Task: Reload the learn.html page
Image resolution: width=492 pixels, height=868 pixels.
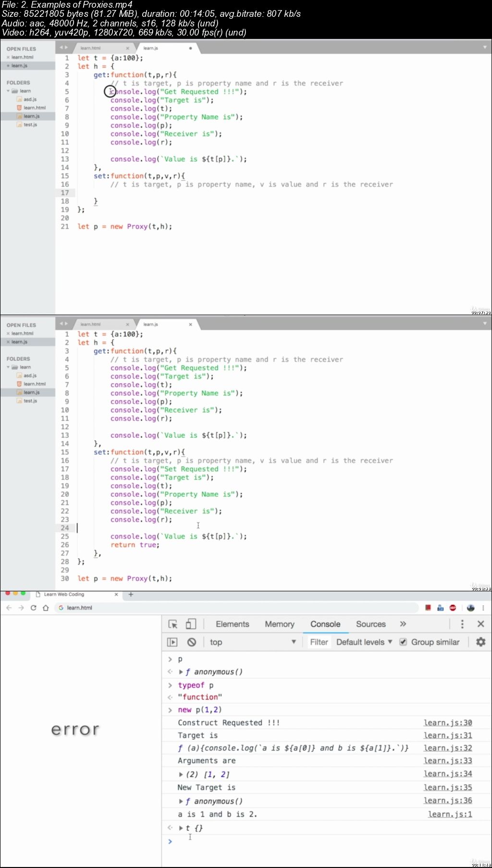Action: [34, 608]
